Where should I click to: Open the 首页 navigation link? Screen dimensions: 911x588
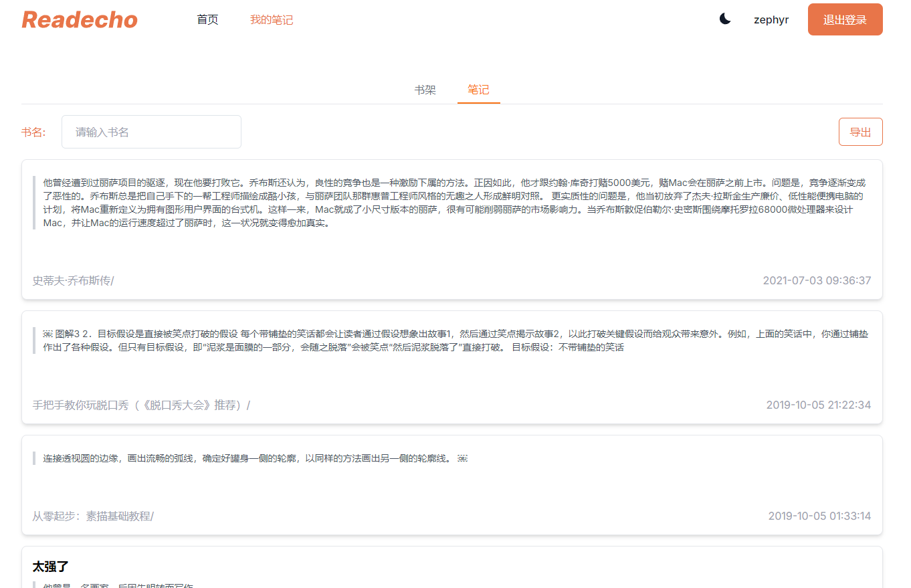coord(207,20)
